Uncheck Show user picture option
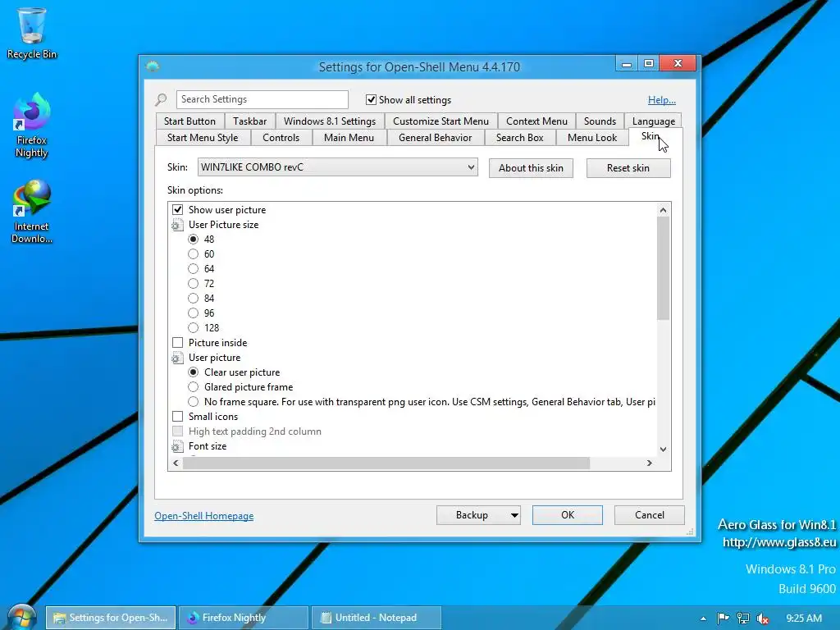The height and width of the screenshot is (630, 840). pos(177,209)
